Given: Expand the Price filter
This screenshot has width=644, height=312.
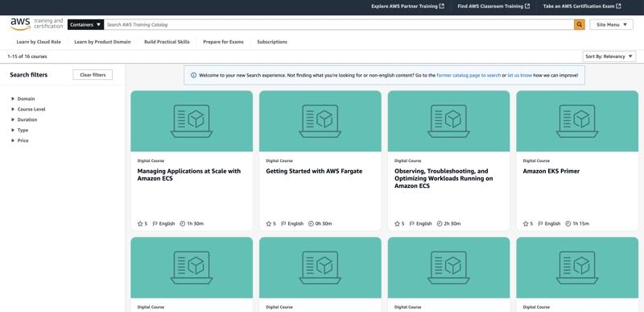Looking at the screenshot, I should [20, 140].
